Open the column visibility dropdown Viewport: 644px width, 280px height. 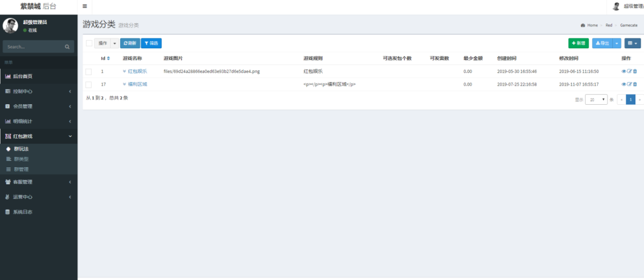click(x=632, y=43)
